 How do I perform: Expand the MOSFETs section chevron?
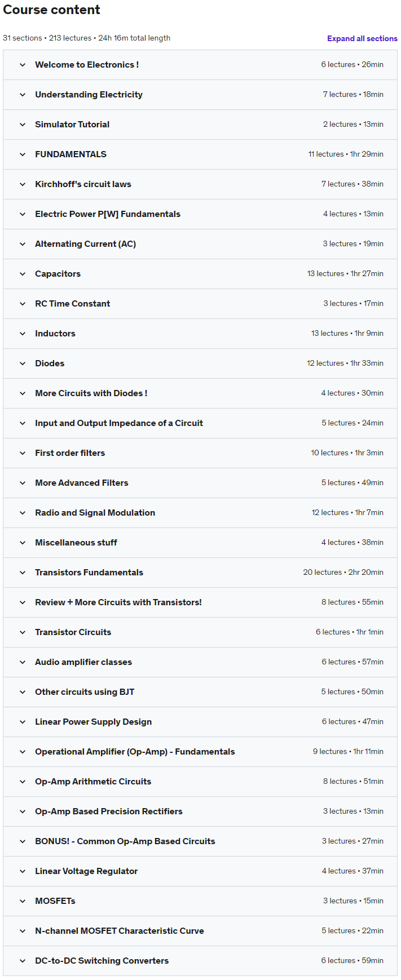[23, 901]
